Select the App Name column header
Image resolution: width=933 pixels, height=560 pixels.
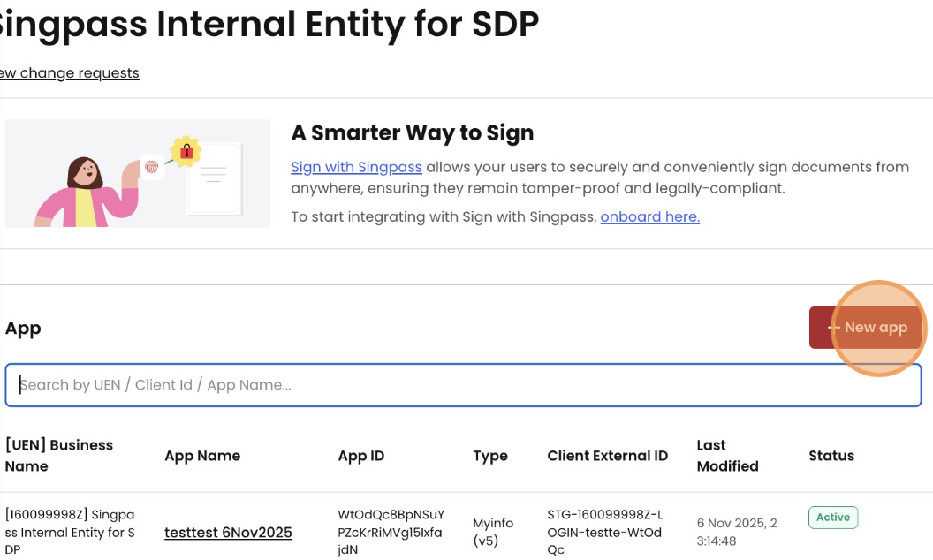(x=202, y=456)
